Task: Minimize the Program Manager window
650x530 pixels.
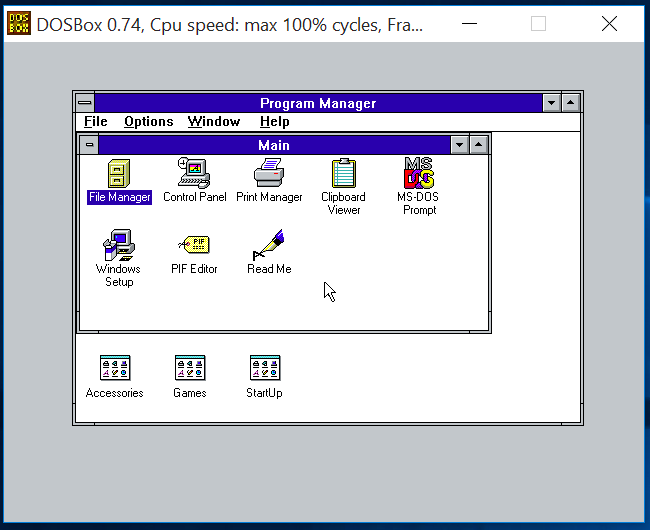Action: coord(551,102)
